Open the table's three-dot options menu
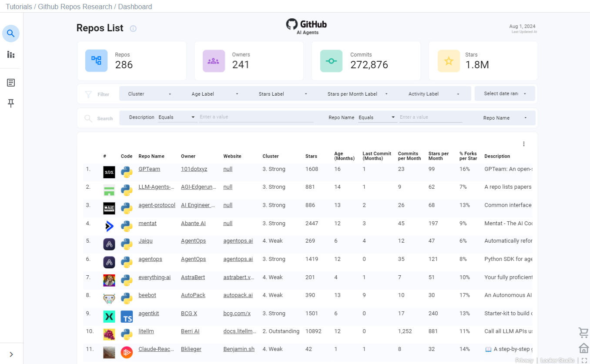 (x=524, y=144)
